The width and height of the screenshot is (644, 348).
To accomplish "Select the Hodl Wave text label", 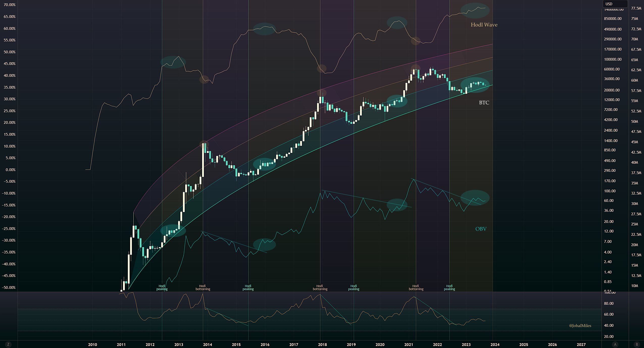I will point(484,25).
